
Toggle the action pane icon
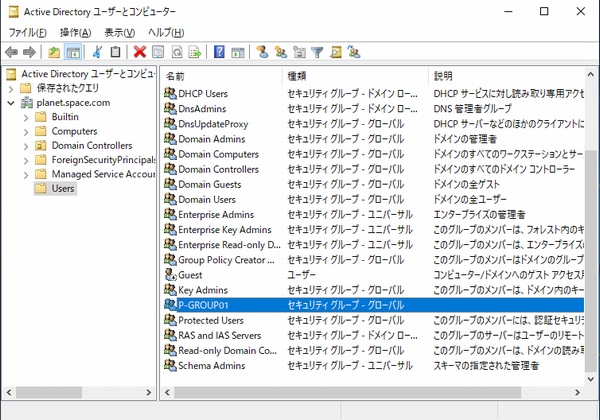[x=238, y=52]
